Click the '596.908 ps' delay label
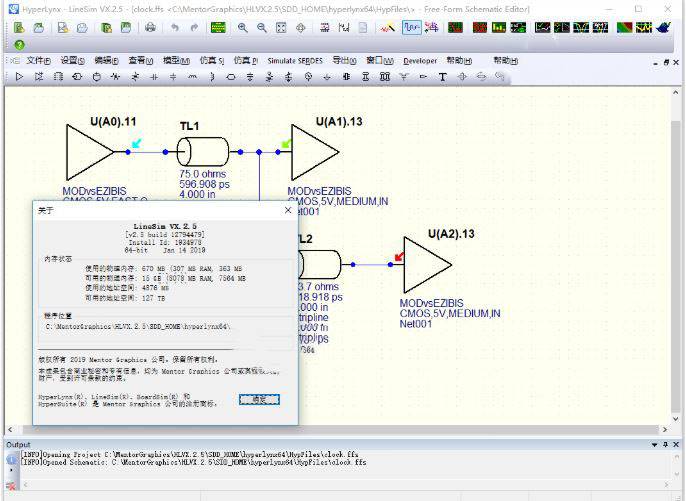686x501 pixels. tap(204, 184)
